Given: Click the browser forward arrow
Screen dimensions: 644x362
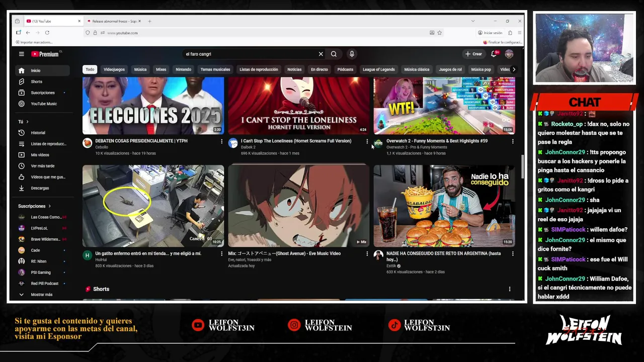Looking at the screenshot, I should 37,33.
